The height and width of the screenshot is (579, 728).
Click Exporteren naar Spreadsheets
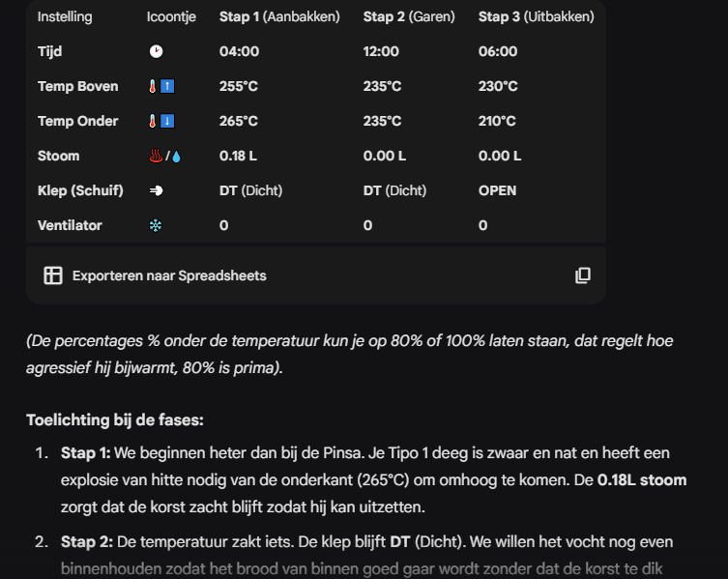point(169,275)
